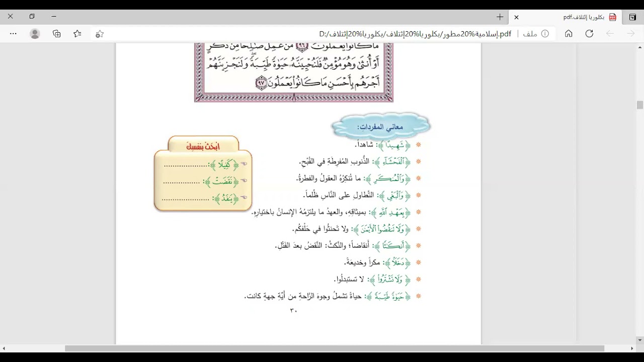
Task: Click the line ما تنكره العقول والفطرة
Action: tap(329, 178)
